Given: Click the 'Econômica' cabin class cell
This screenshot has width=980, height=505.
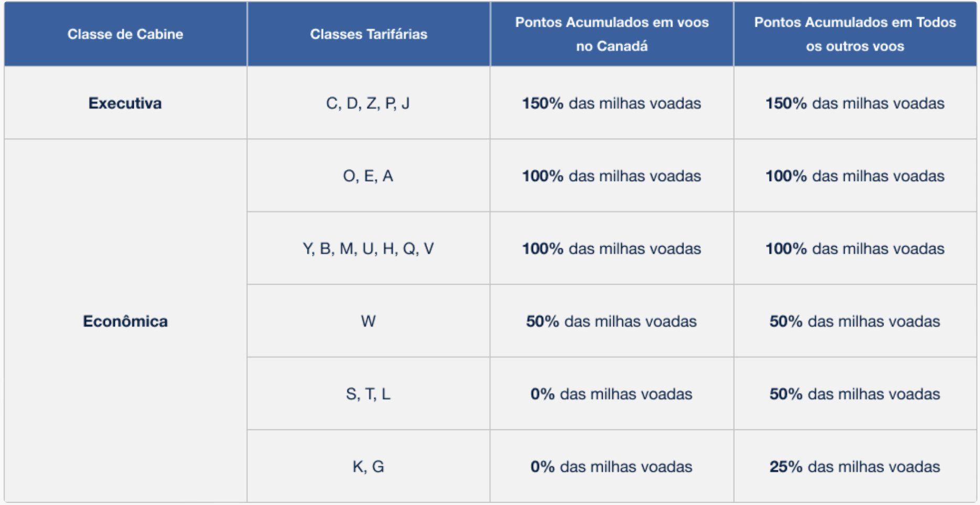Looking at the screenshot, I should (x=125, y=321).
